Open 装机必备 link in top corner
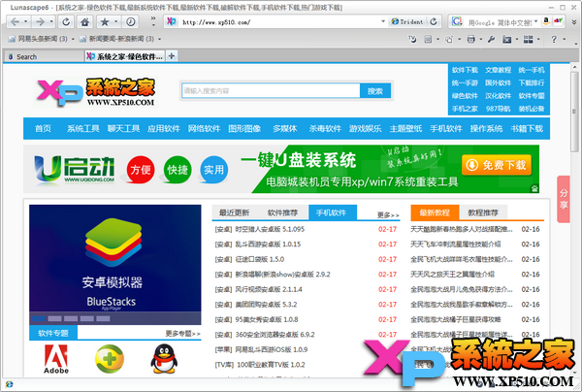582x392 pixels. (532, 109)
